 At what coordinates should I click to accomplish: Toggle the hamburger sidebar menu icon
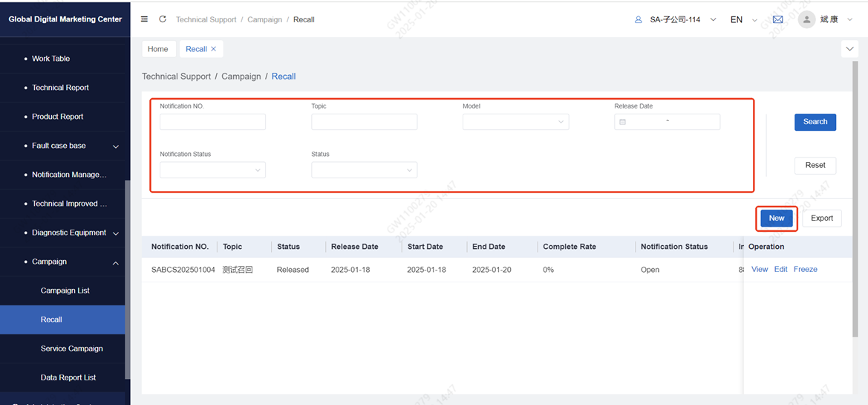(145, 19)
